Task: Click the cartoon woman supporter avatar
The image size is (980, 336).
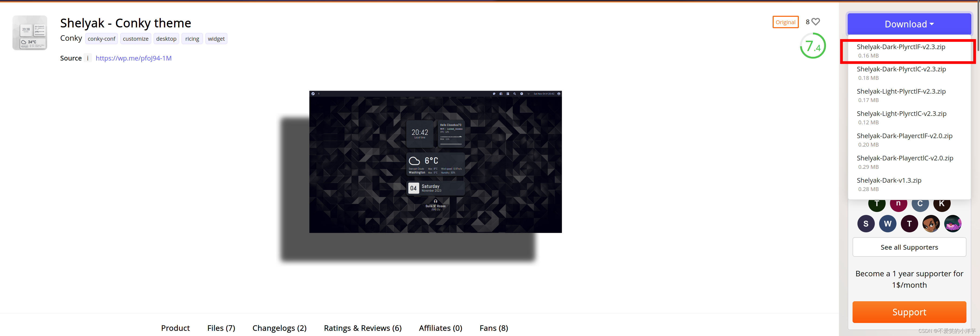Action: pos(931,224)
